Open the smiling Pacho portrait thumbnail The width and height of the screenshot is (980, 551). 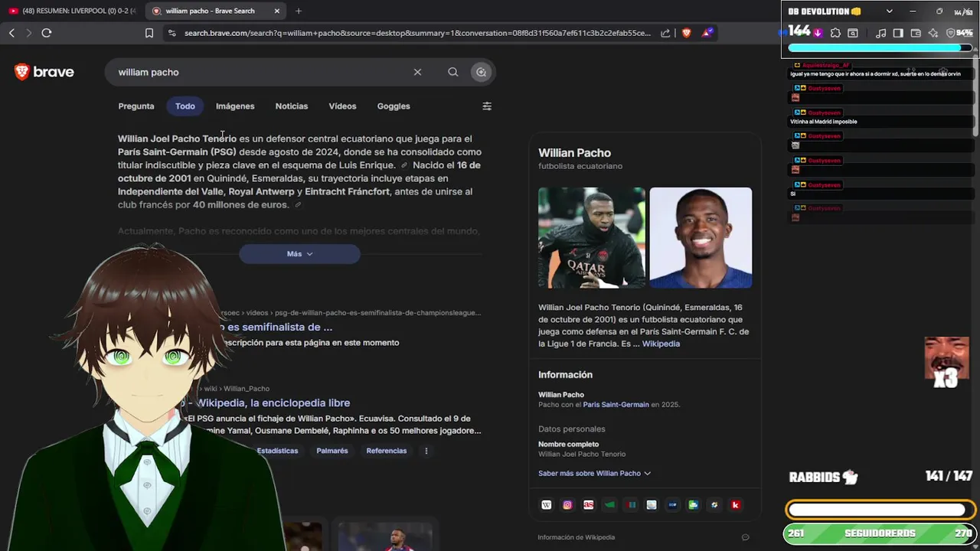tap(701, 238)
